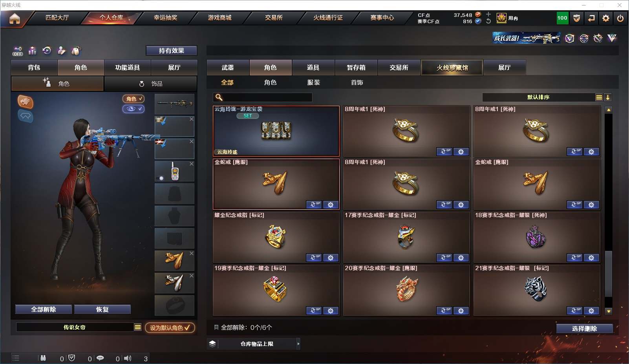
Task: Click the inventory scrollbar handle
Action: click(x=609, y=274)
